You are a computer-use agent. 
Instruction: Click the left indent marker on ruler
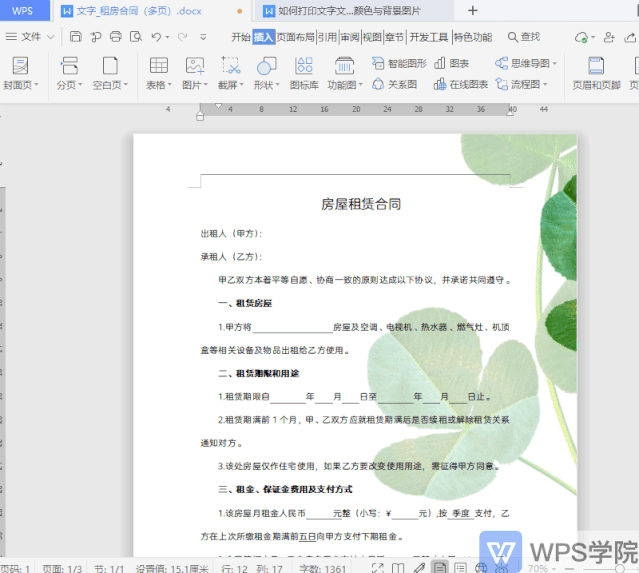(200, 117)
